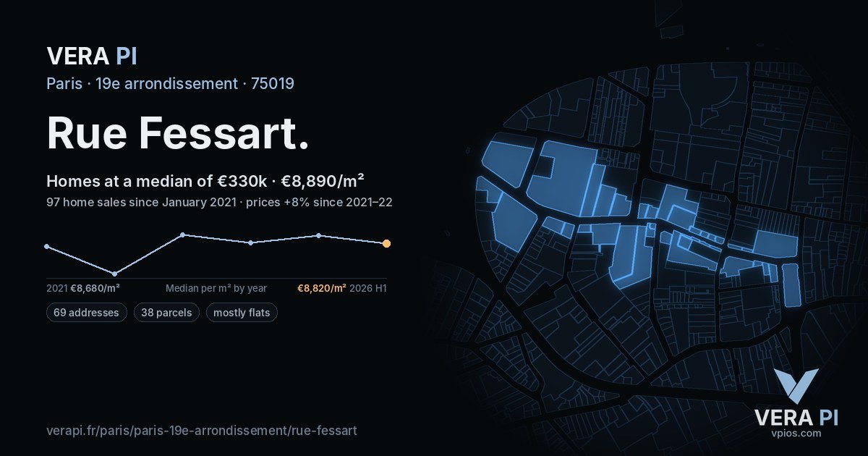
Task: Click the orange 2026 H1 chart point
Action: click(x=386, y=243)
